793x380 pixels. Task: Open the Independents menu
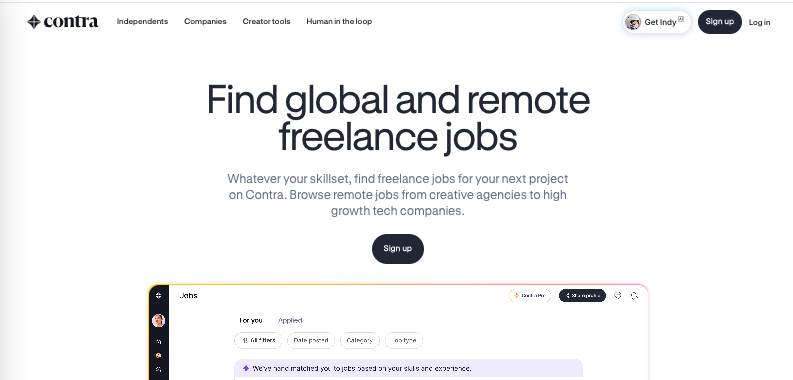[x=142, y=21]
